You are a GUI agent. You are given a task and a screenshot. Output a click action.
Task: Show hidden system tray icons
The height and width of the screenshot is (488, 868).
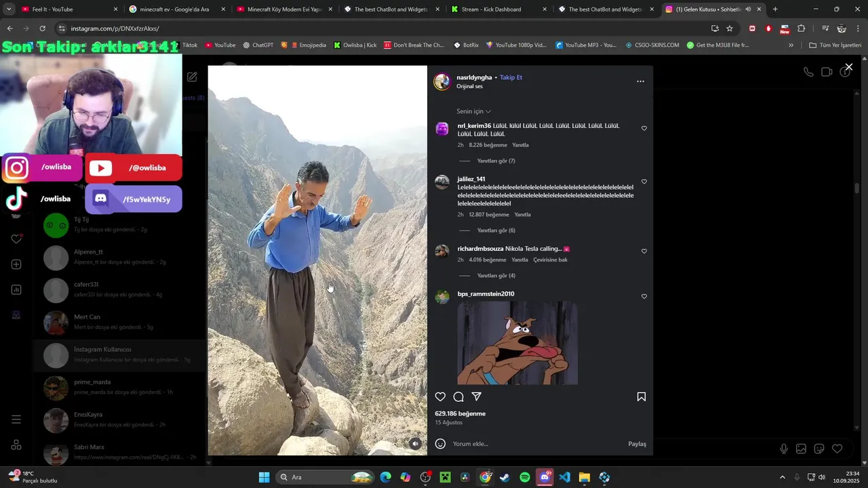782,477
